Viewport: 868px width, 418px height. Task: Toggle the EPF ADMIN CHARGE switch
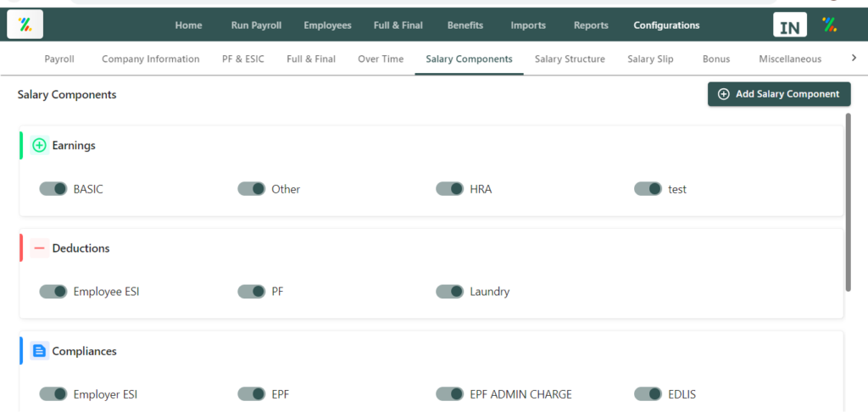(449, 394)
